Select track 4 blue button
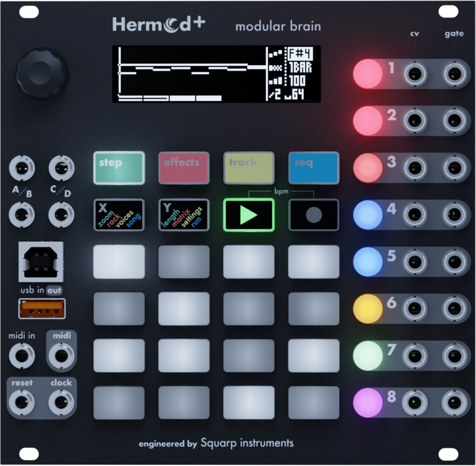Image resolution: width=476 pixels, height=466 pixels. (368, 215)
